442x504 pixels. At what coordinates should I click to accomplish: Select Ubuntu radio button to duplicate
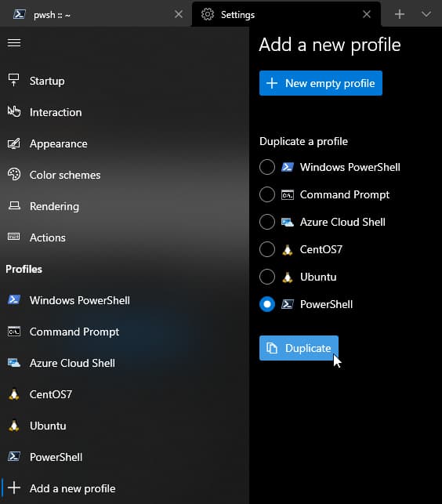pos(266,277)
